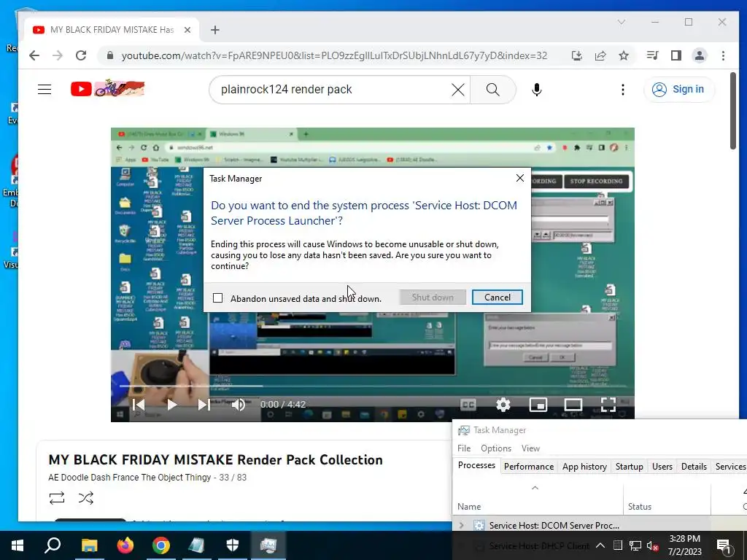Open Task Manager View menu

(x=530, y=448)
